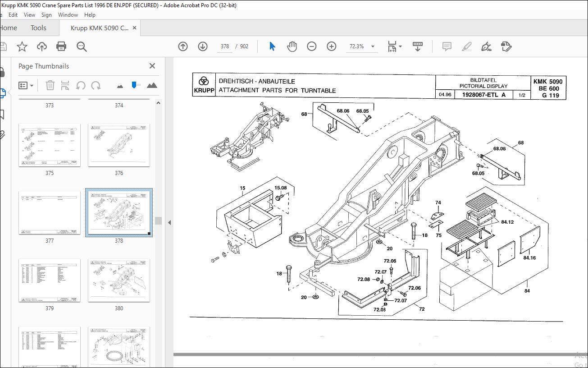Select the page 376 thumbnail

coord(119,145)
